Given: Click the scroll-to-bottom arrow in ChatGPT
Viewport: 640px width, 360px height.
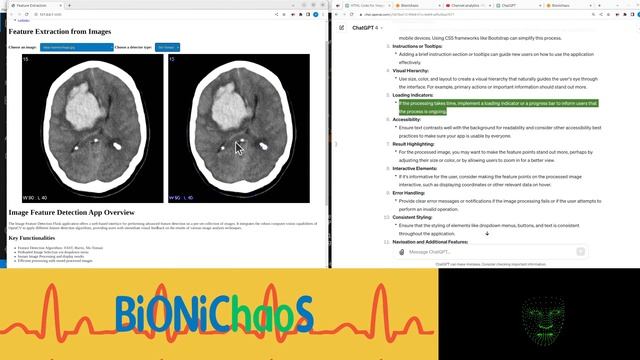Looking at the screenshot, I should coord(487,233).
